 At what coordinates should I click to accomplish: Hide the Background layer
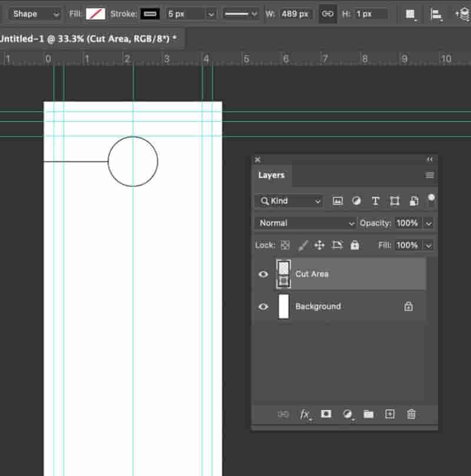(x=263, y=306)
